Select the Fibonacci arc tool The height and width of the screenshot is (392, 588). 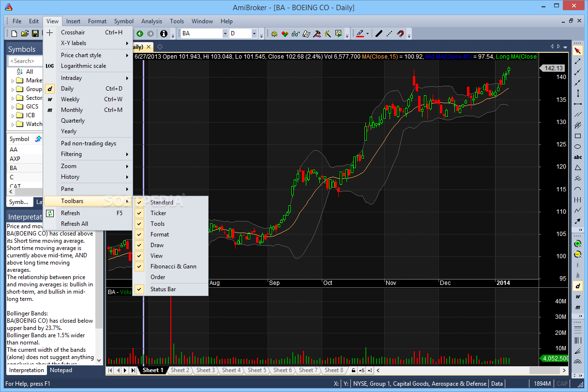[x=577, y=361]
